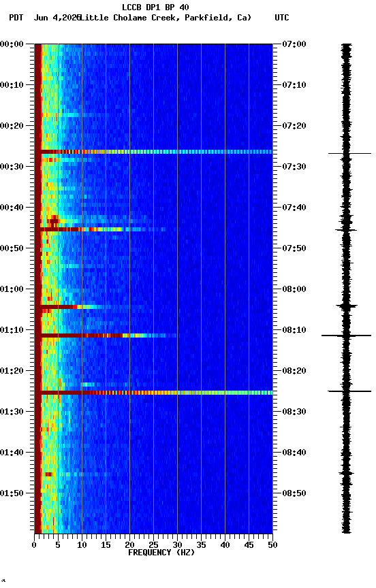The image size is (376, 588).
Task: Click the 08:30 UTC time label
Action: 294,412
